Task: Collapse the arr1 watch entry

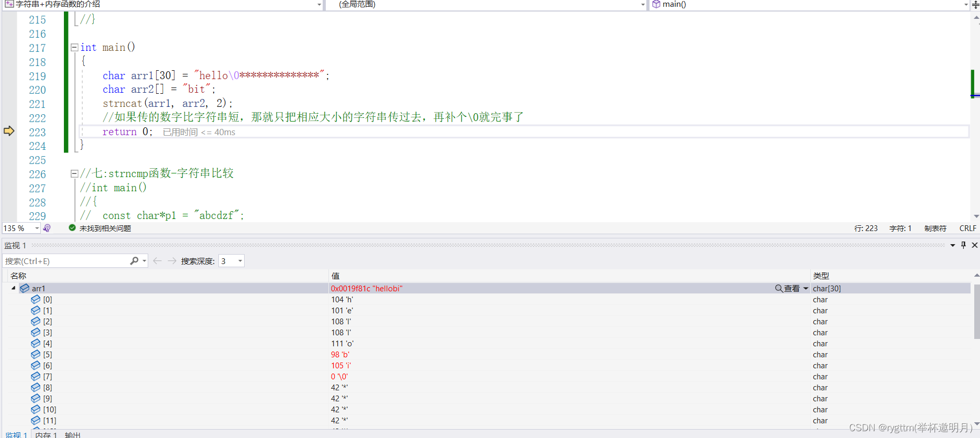Action: [14, 288]
